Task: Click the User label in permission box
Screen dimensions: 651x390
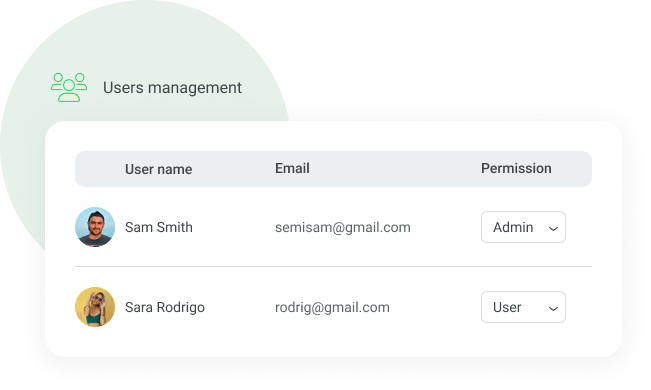Action: coord(507,307)
